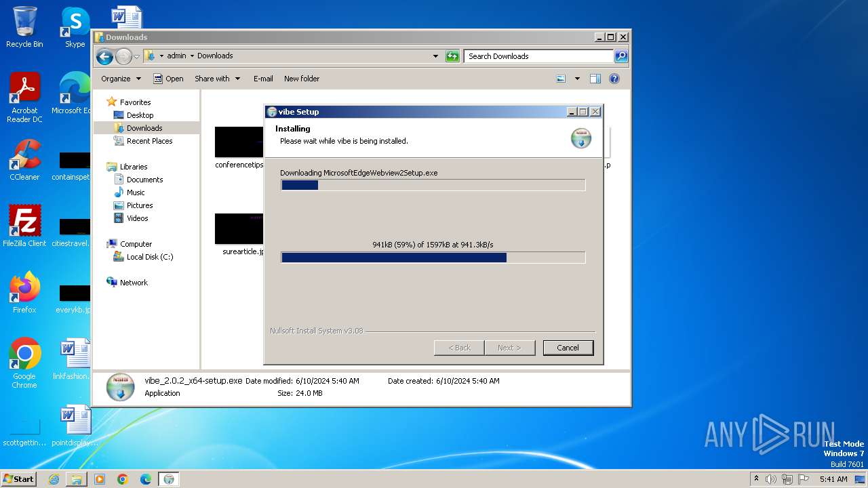868x488 pixels.
Task: Launch CCleaner desktop shortcut
Action: 24,160
